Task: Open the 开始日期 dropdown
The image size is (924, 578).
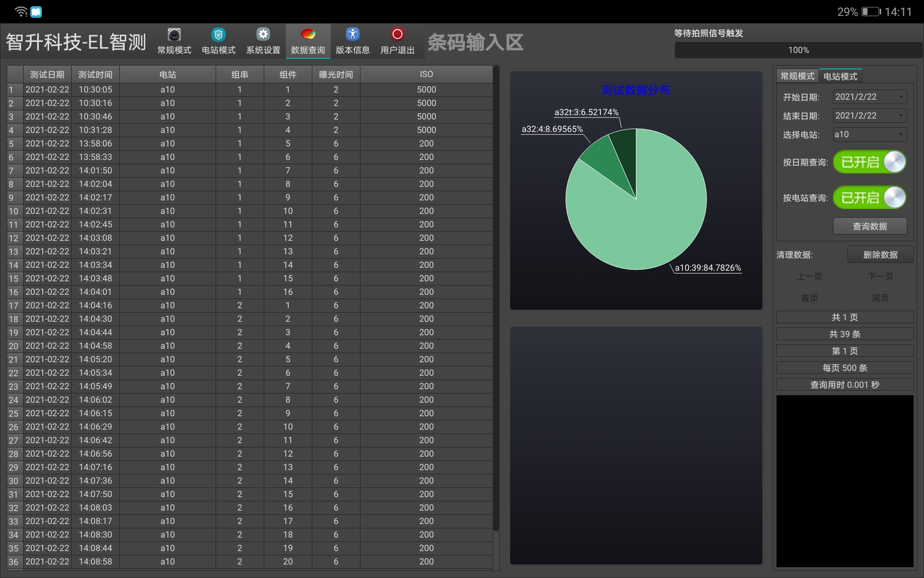Action: pos(870,97)
